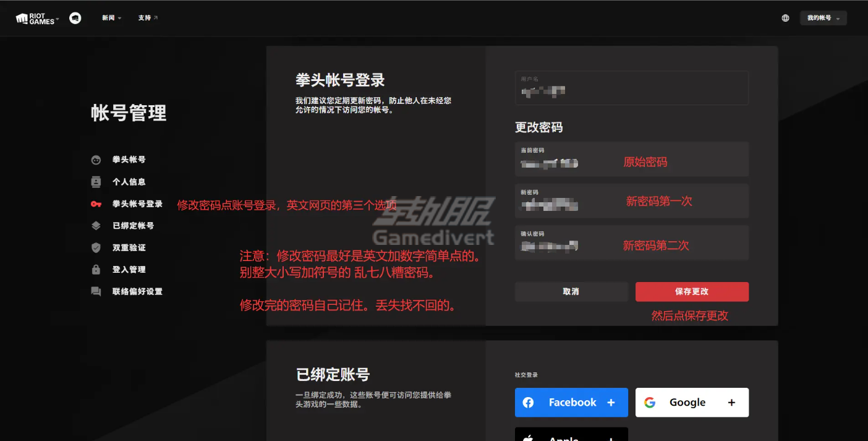Click the shield icon beside 双重验证
This screenshot has height=441, width=868.
coord(96,247)
